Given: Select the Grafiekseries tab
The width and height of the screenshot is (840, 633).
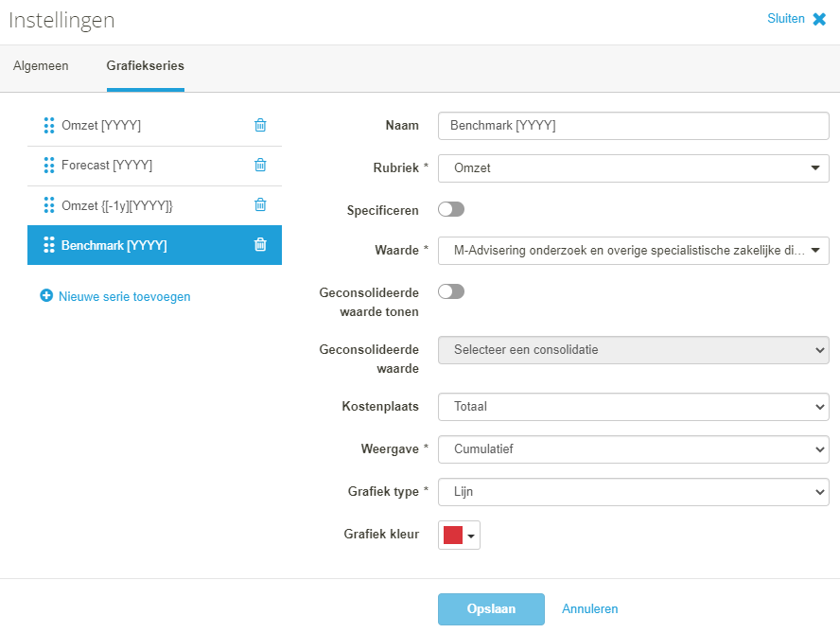Looking at the screenshot, I should pos(145,66).
